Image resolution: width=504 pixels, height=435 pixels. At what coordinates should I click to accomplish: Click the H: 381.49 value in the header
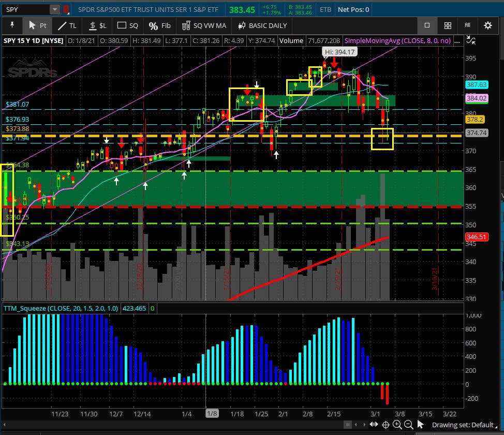pyautogui.click(x=146, y=41)
